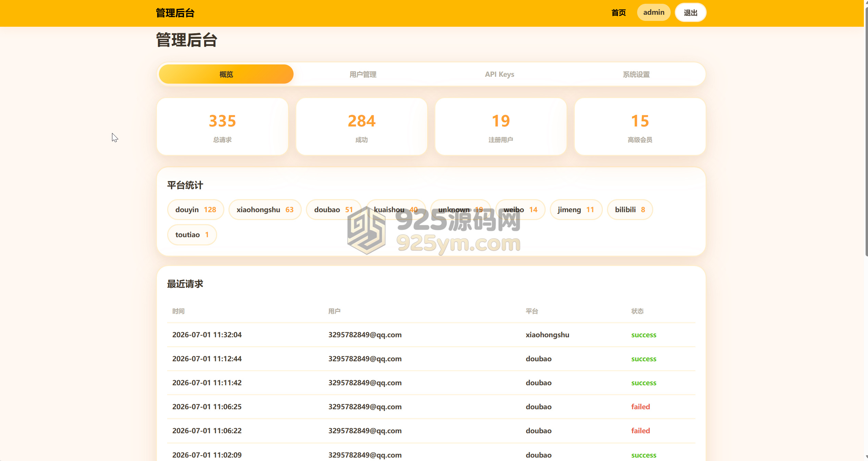This screenshot has width=868, height=461.
Task: Click the admin user badge
Action: coord(654,12)
